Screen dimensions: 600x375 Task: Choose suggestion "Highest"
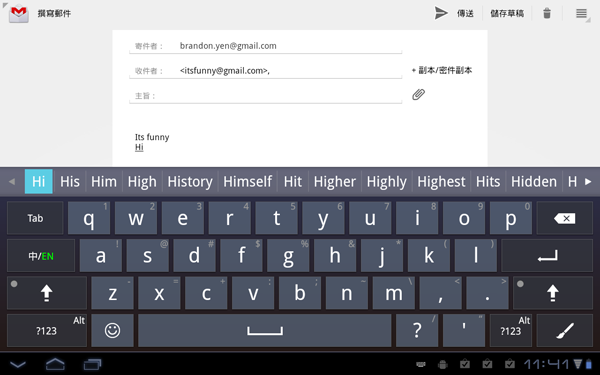click(x=441, y=181)
